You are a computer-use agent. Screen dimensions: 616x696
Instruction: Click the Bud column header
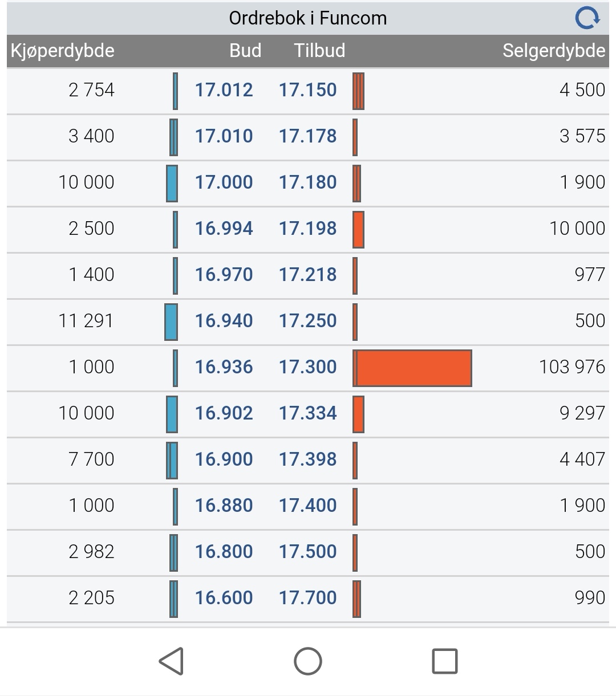(245, 51)
